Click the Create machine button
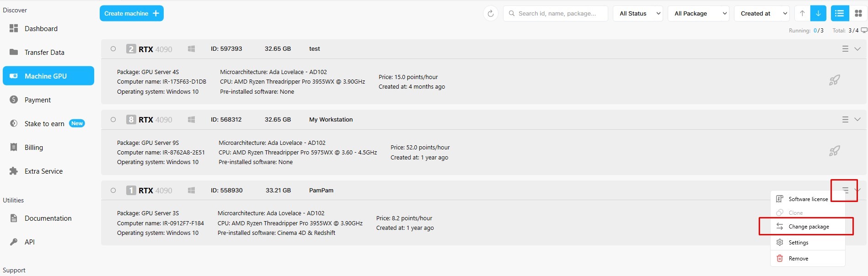 tap(132, 14)
